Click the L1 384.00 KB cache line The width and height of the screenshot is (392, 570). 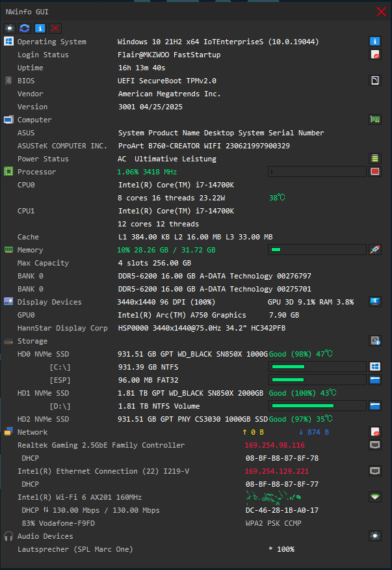click(x=196, y=237)
